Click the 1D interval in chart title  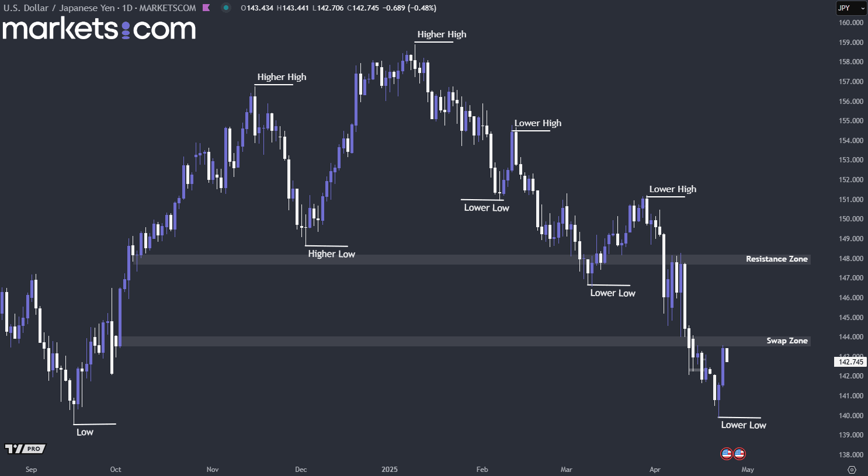[x=127, y=8]
